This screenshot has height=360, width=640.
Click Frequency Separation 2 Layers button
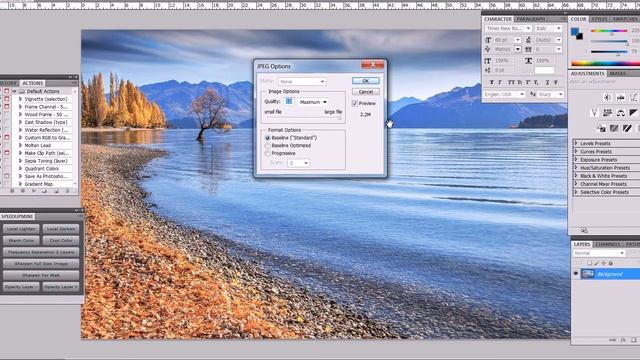[x=41, y=252]
